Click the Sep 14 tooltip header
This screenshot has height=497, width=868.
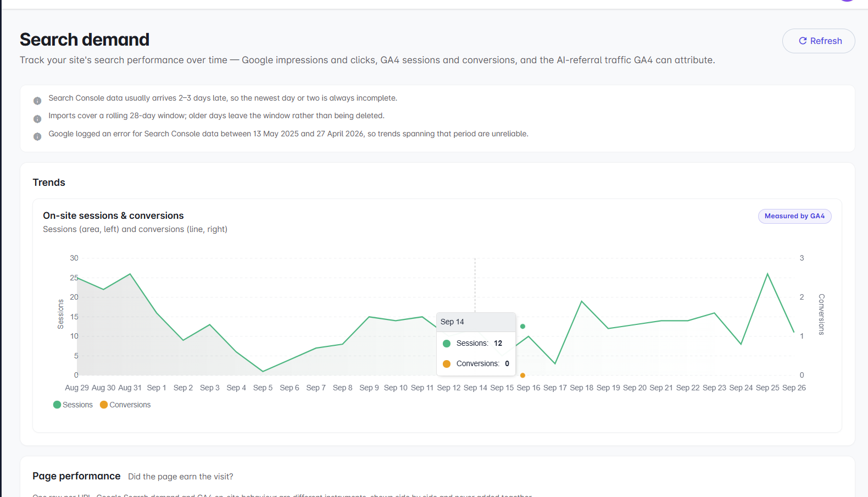[476, 322]
